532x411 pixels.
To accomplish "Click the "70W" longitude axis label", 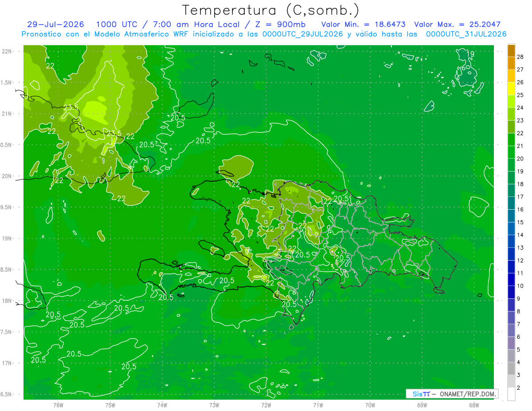I will coord(370,405).
